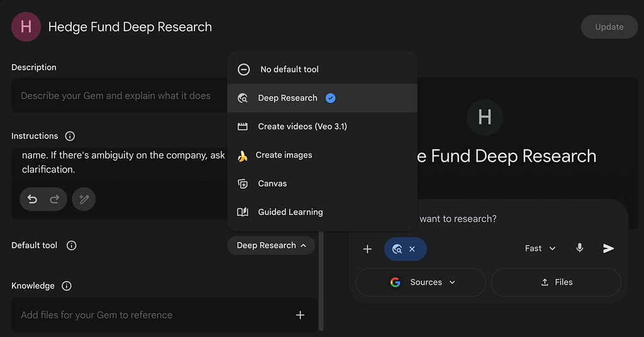
Task: Click the pink H Gem avatar icon
Action: tap(26, 26)
